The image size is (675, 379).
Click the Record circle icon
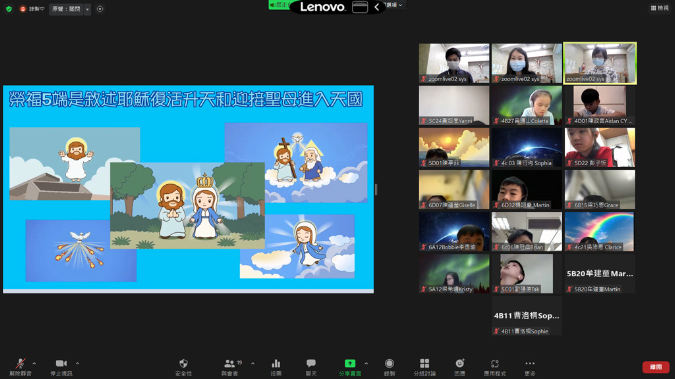click(x=389, y=363)
